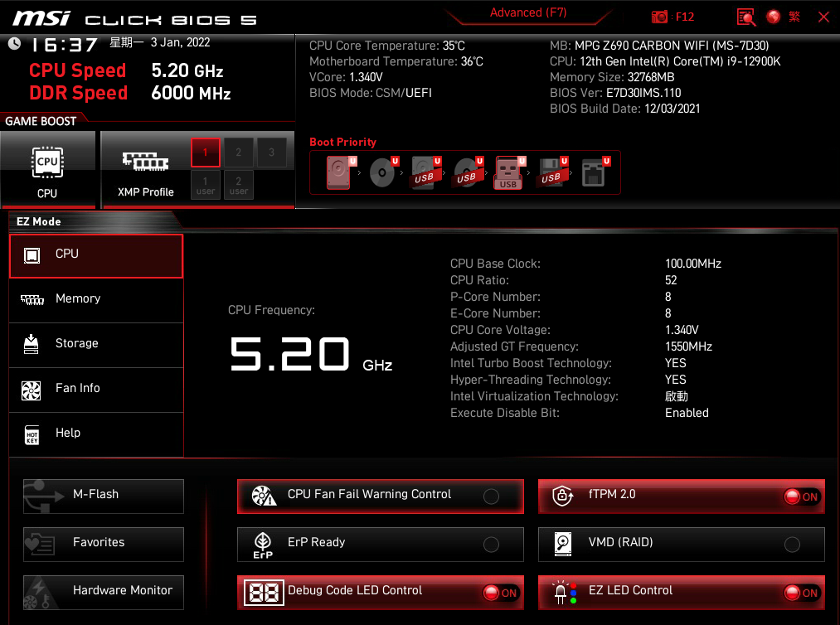Click the 16:37 system time
The height and width of the screenshot is (625, 840).
64,45
